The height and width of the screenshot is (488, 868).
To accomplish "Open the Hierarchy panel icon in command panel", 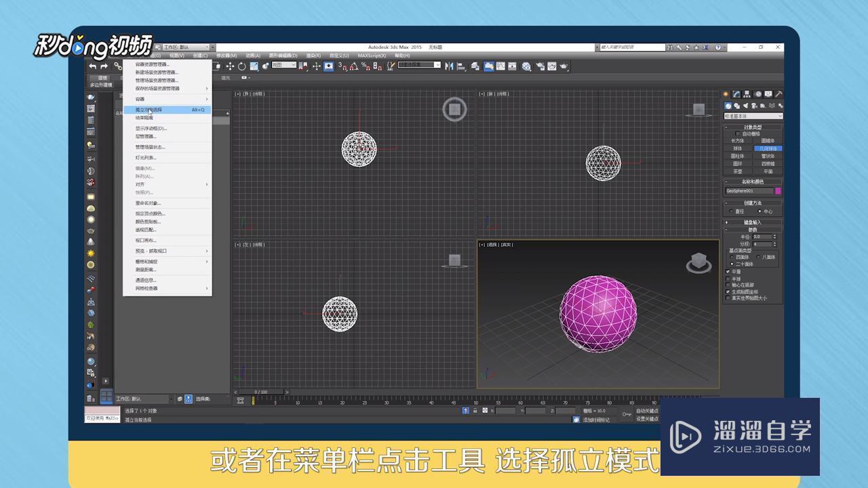I will tap(746, 93).
